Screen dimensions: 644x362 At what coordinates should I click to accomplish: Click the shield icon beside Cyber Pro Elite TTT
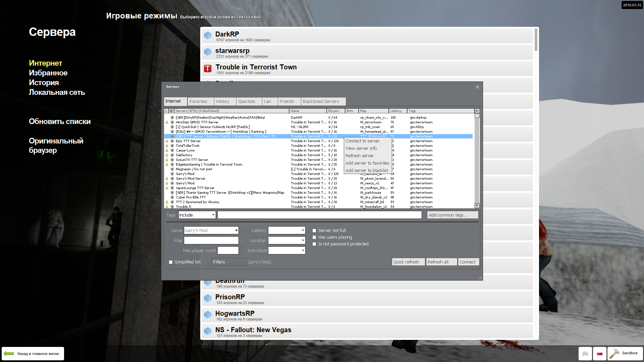point(172,197)
